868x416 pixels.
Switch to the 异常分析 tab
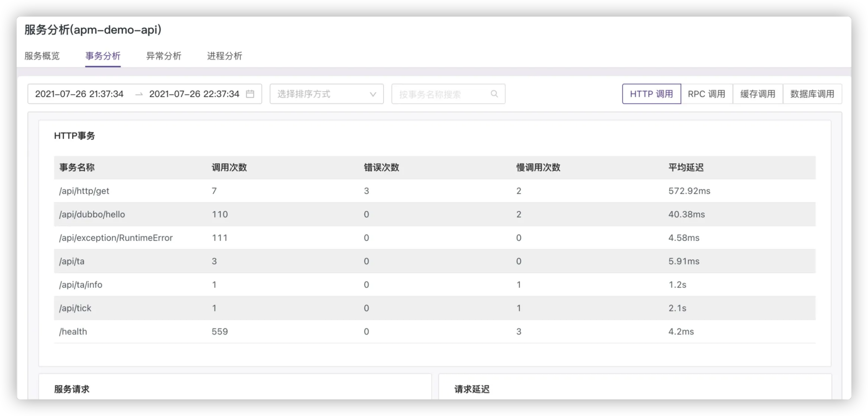(164, 56)
